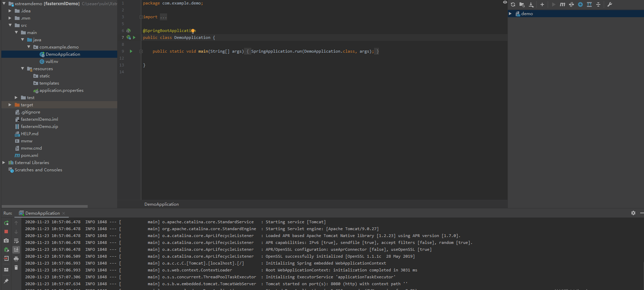Rerun DemoApplication with the green rerun icon
The width and height of the screenshot is (644, 290).
[6, 223]
